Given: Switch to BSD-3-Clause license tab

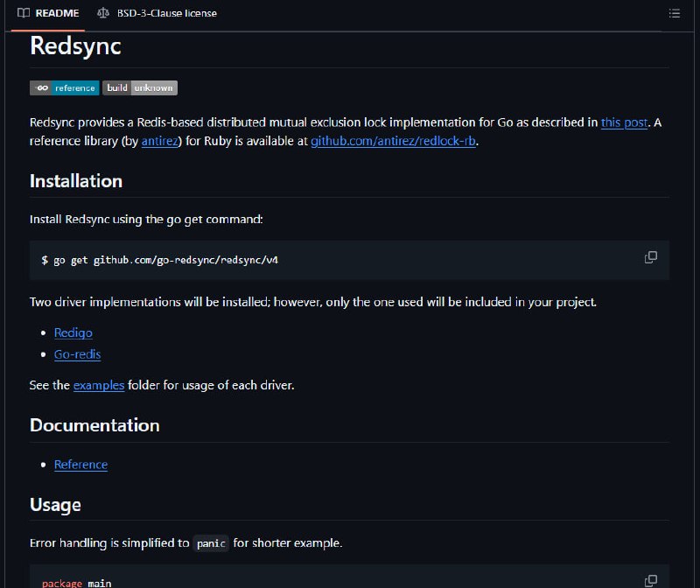Looking at the screenshot, I should (x=157, y=13).
